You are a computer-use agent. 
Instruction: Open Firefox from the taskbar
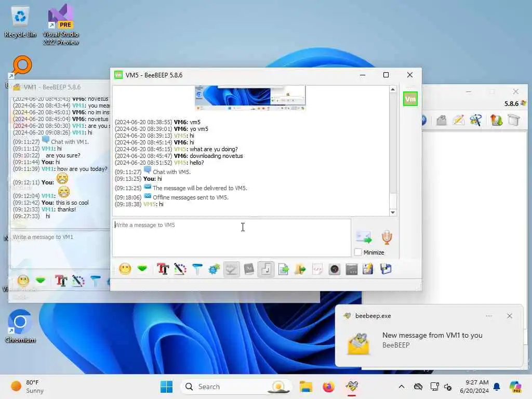click(x=328, y=387)
